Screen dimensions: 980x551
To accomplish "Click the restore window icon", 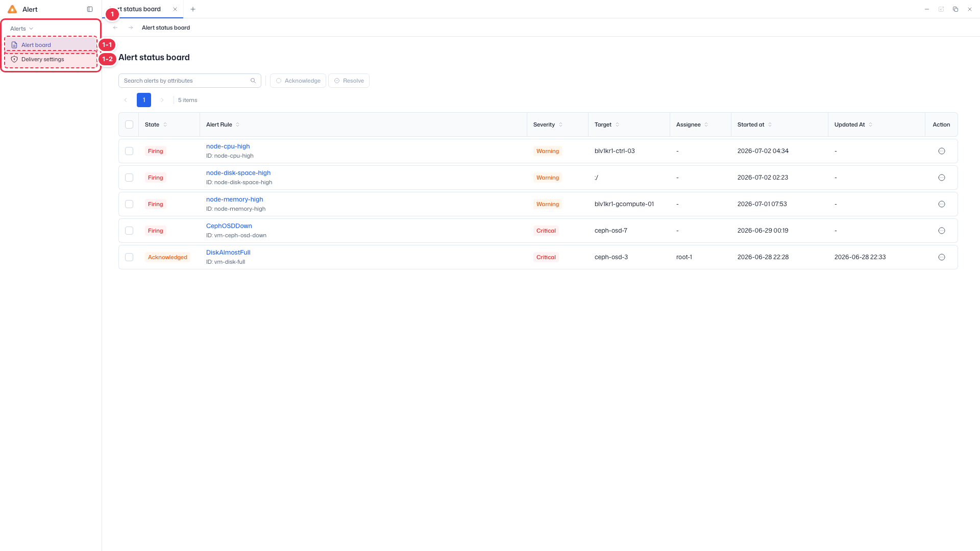I will coord(955,9).
